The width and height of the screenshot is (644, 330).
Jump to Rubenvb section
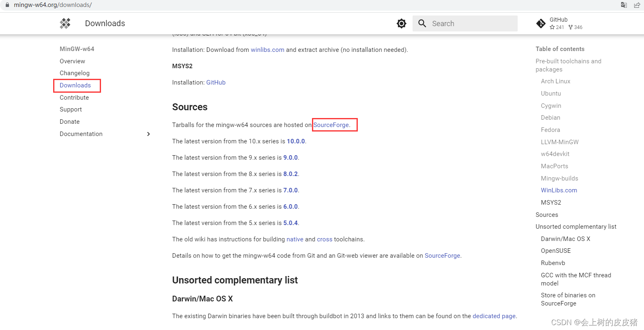553,263
